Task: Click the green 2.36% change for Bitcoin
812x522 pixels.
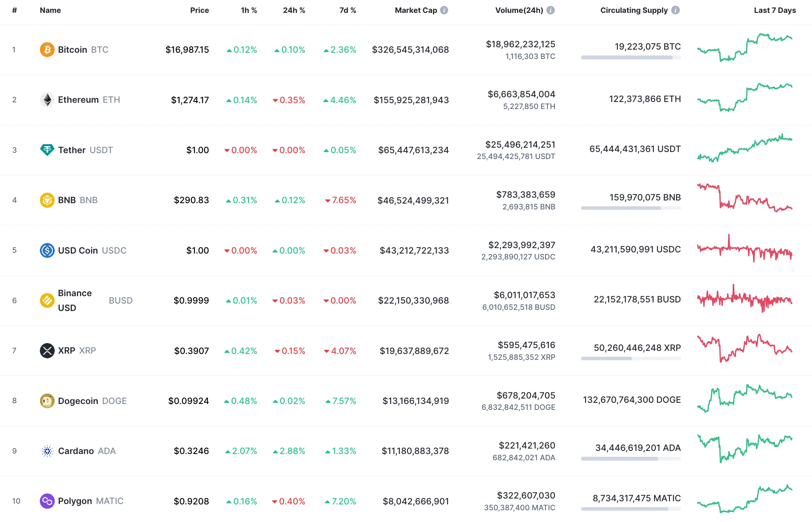Action: click(x=340, y=50)
